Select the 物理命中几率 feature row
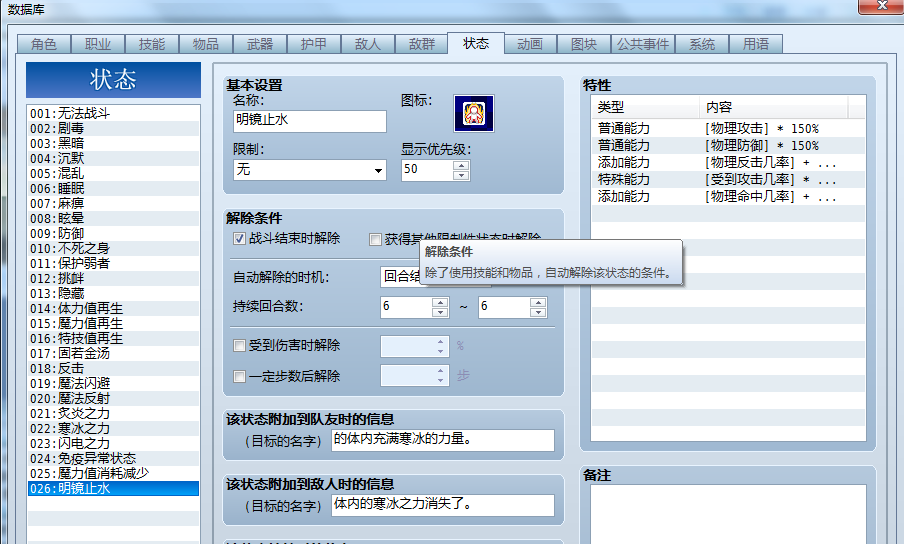 tap(728, 197)
